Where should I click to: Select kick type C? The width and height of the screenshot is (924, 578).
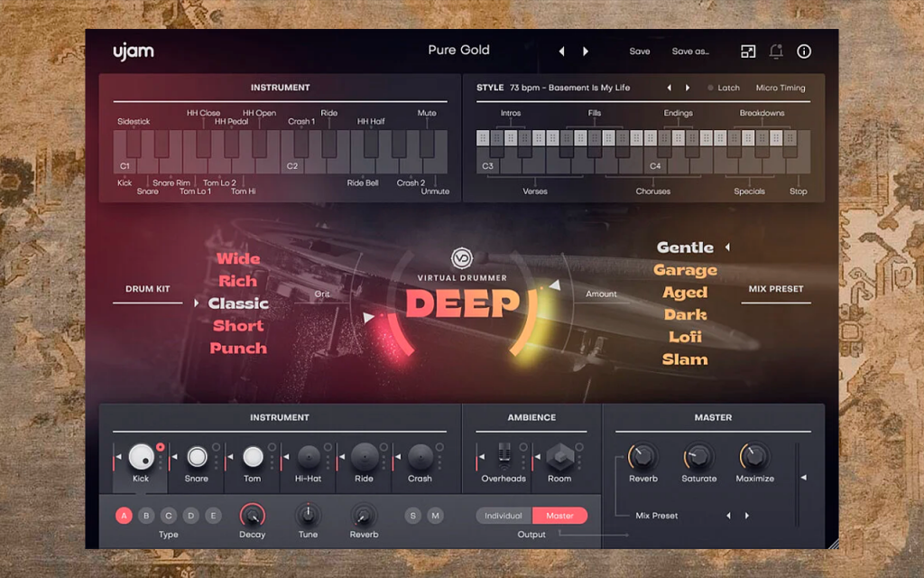click(x=169, y=516)
